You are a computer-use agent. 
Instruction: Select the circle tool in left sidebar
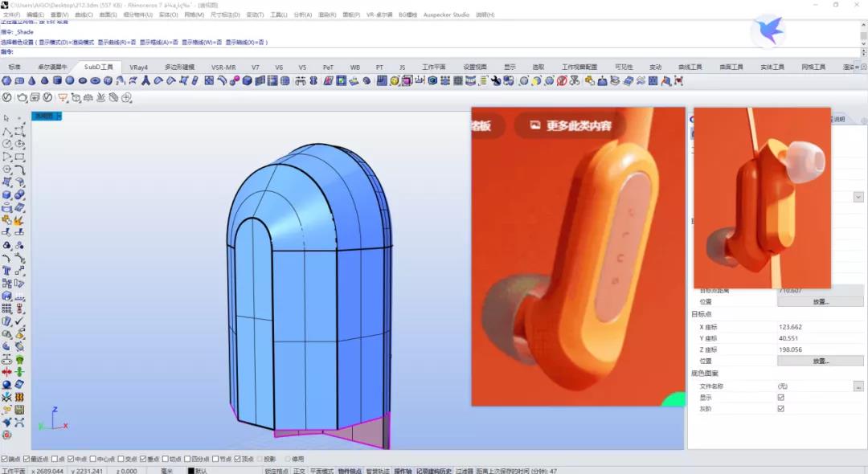(6, 144)
